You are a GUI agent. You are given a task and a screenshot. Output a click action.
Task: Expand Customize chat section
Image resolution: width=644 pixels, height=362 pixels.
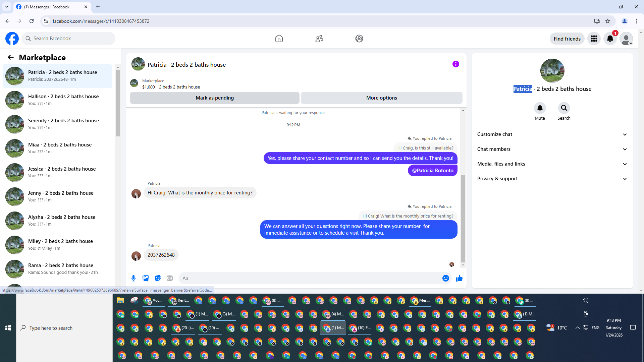pyautogui.click(x=552, y=134)
